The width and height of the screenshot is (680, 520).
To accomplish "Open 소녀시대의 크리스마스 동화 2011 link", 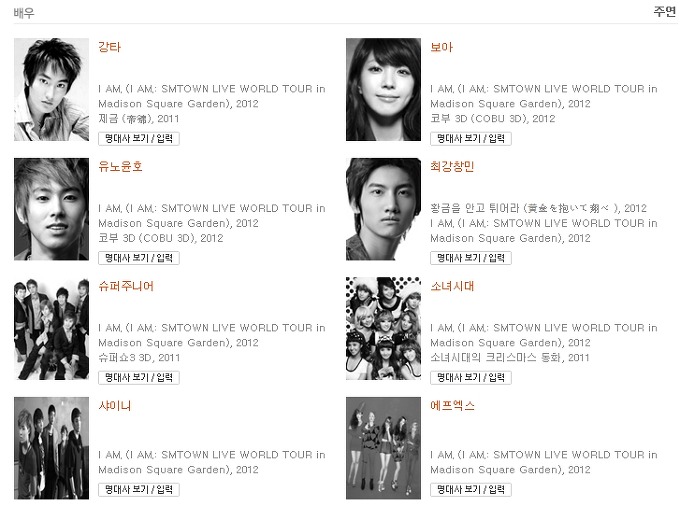I will 510,358.
